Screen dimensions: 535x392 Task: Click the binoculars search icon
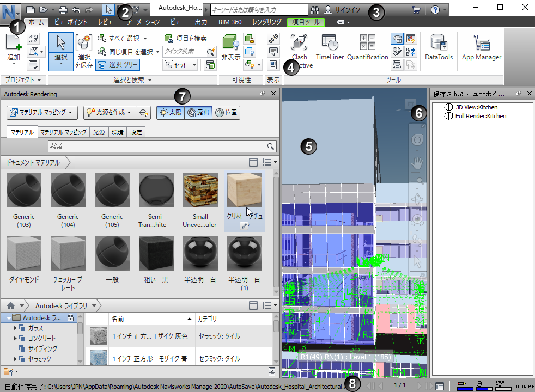coord(315,10)
